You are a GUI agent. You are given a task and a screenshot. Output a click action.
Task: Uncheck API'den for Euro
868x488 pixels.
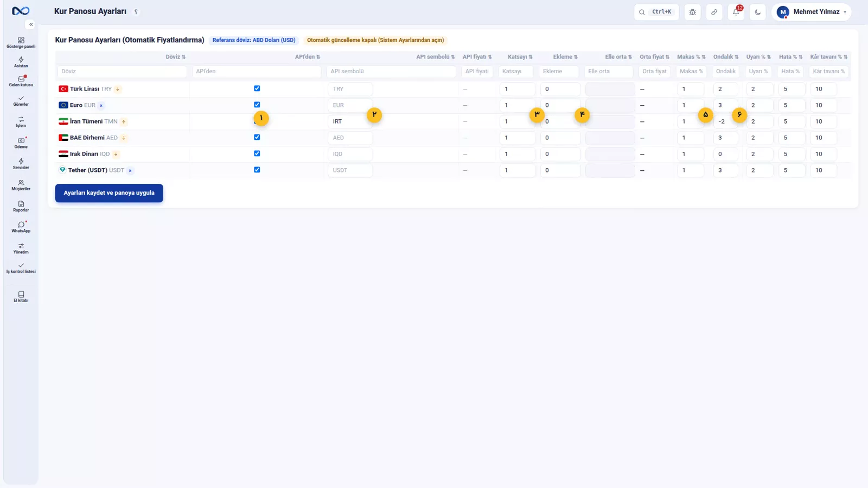coord(257,105)
